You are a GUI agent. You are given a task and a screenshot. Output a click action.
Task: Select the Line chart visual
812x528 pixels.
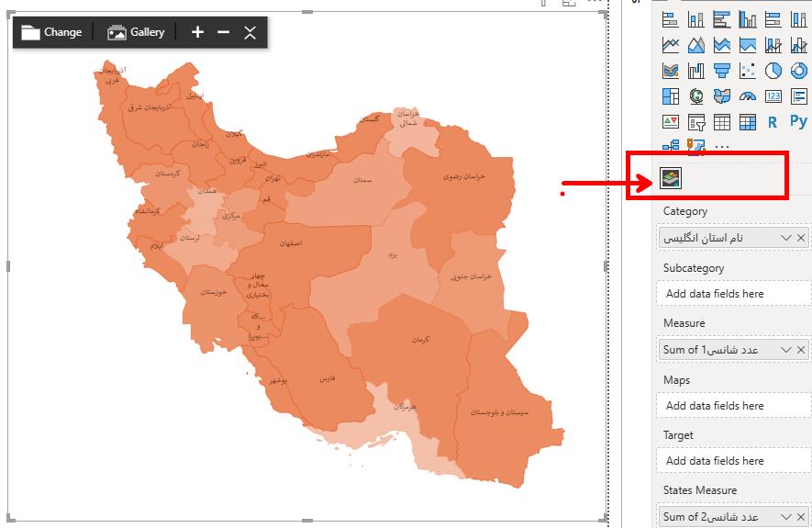671,45
